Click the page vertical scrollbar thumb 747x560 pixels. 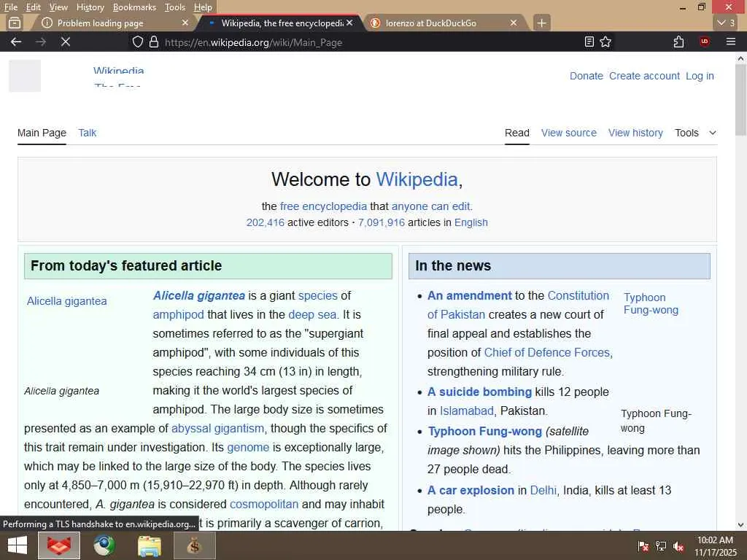tap(740, 100)
